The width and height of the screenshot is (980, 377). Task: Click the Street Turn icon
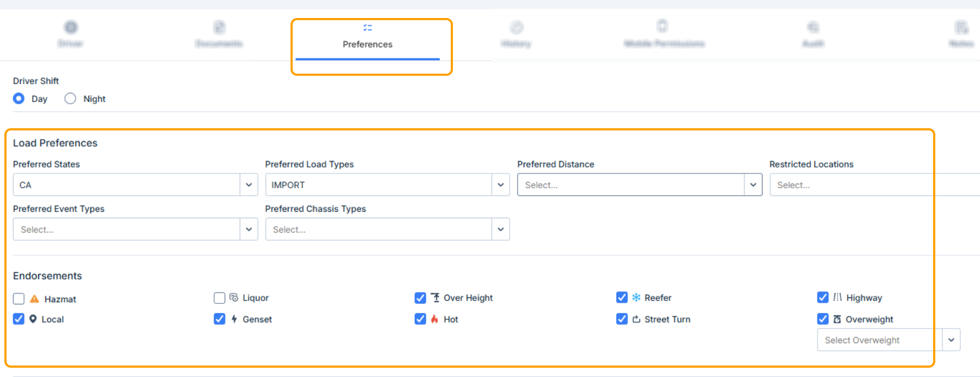click(x=636, y=319)
